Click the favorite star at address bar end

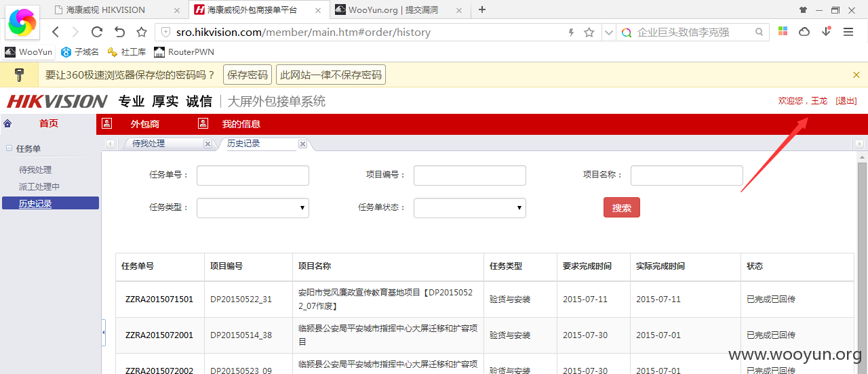coord(589,32)
